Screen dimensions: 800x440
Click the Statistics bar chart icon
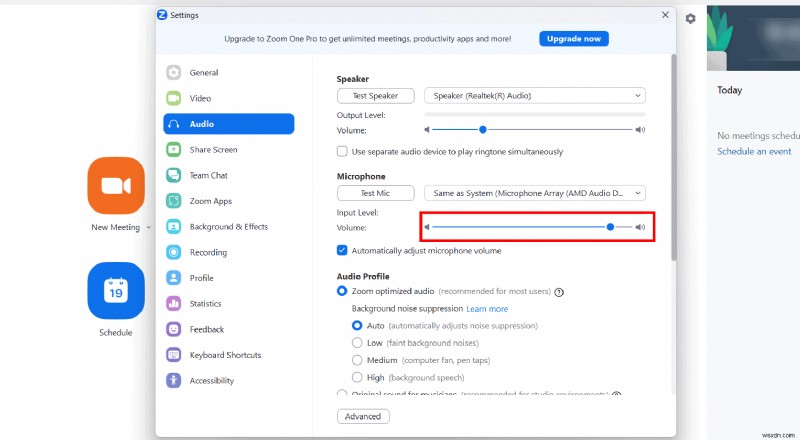point(173,303)
